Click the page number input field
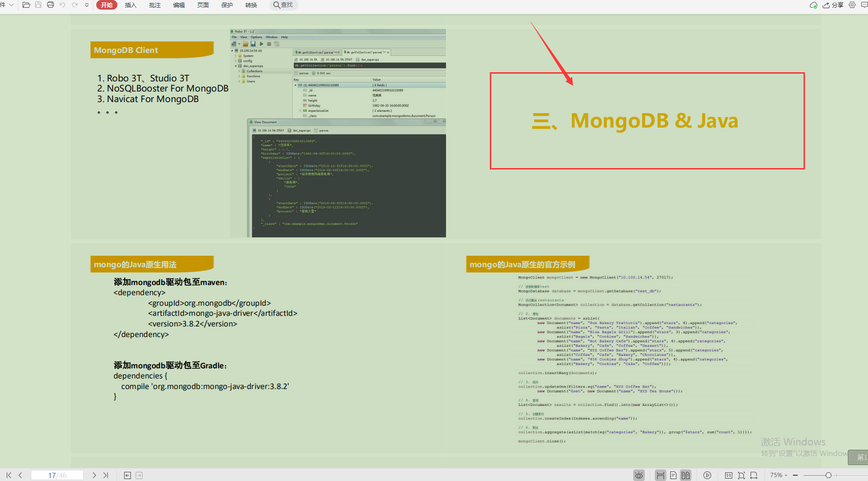Image resolution: width=868 pixels, height=481 pixels. [x=57, y=475]
